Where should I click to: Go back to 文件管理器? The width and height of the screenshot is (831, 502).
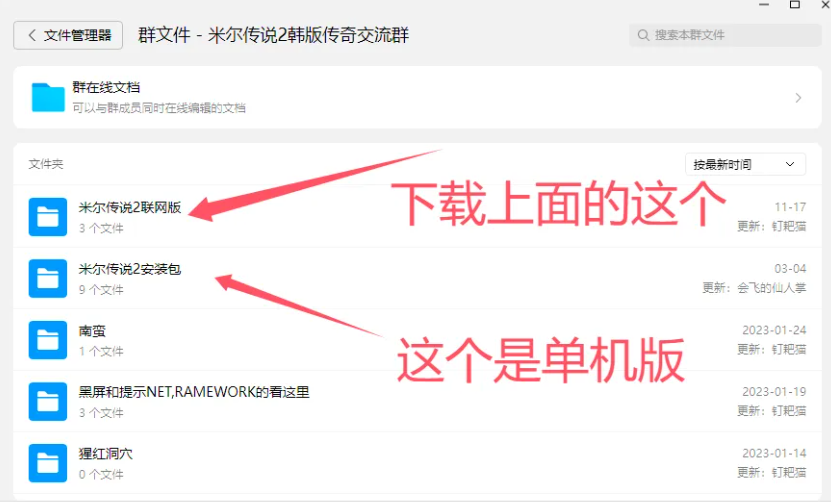tap(68, 35)
